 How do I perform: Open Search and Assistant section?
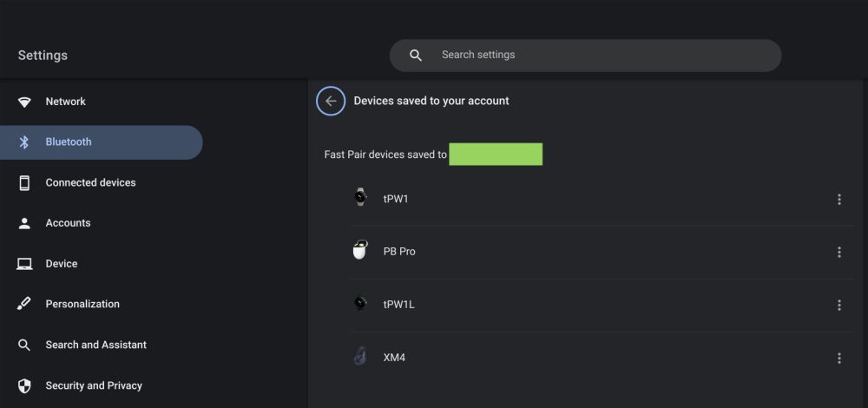tap(95, 345)
